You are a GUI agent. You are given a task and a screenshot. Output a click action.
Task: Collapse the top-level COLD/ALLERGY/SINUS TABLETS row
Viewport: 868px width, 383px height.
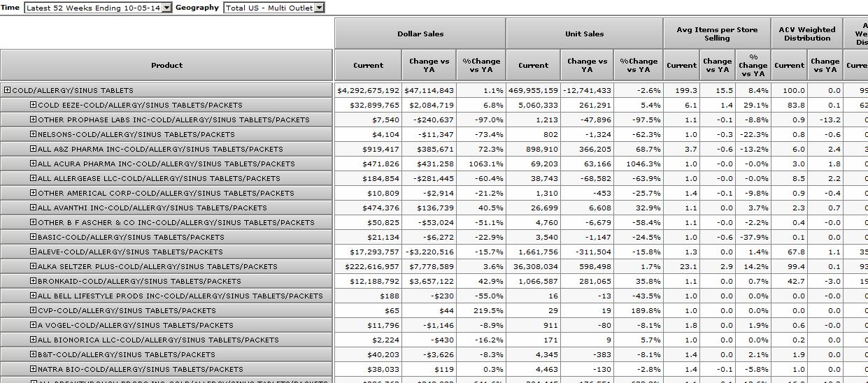[x=8, y=90]
